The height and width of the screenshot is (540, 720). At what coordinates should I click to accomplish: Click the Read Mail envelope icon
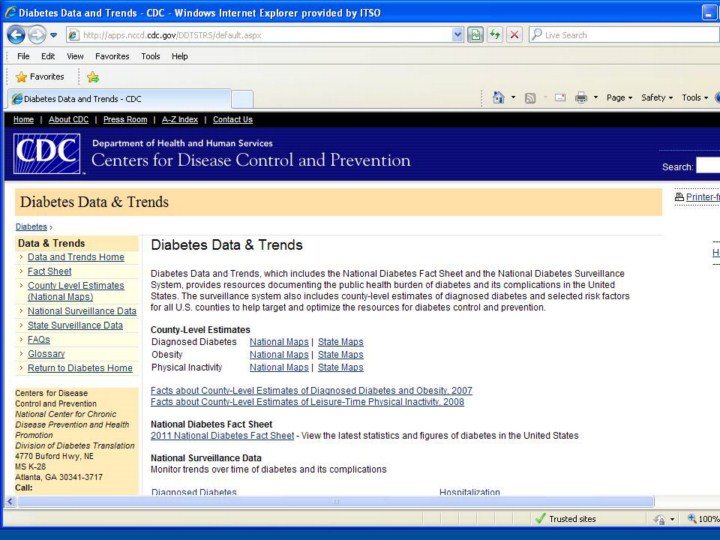[x=560, y=98]
